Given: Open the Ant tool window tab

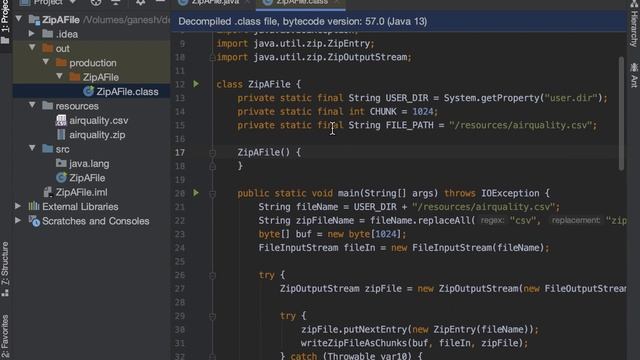Looking at the screenshot, I should (634, 76).
